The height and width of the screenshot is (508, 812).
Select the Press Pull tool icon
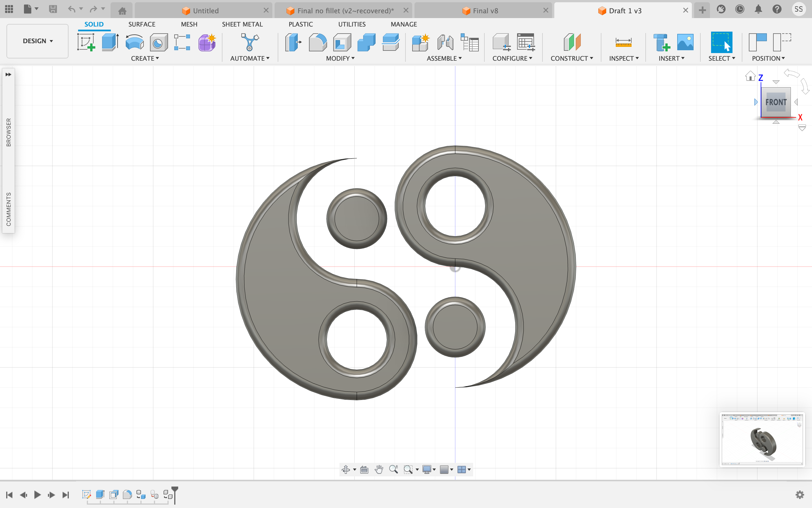293,42
